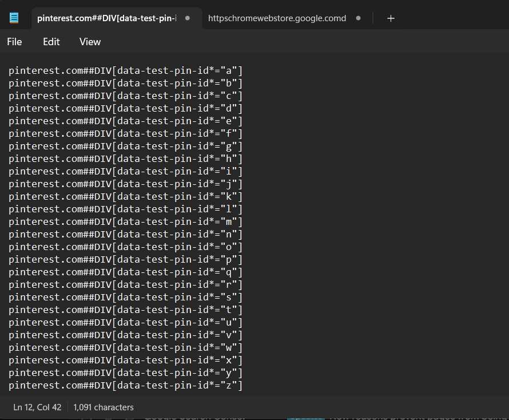Place cursor in line ending with "s"]
The width and height of the screenshot is (509, 420).
125,298
